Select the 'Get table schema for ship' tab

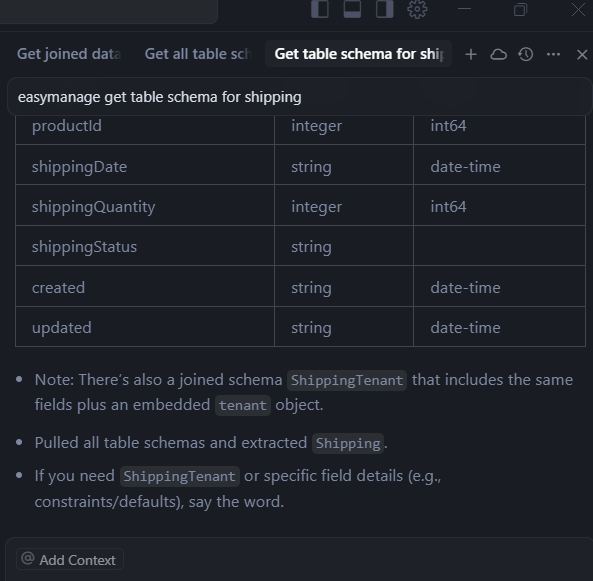click(x=359, y=54)
